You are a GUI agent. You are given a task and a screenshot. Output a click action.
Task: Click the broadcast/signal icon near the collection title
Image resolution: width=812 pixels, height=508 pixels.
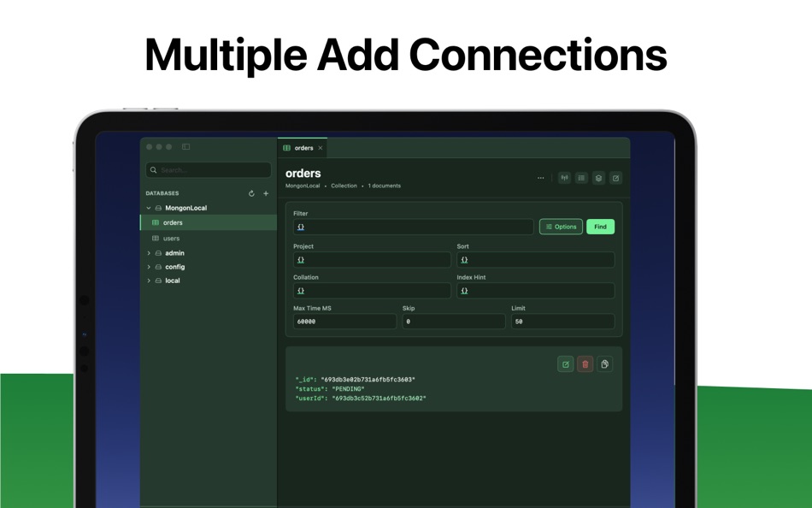click(x=564, y=178)
